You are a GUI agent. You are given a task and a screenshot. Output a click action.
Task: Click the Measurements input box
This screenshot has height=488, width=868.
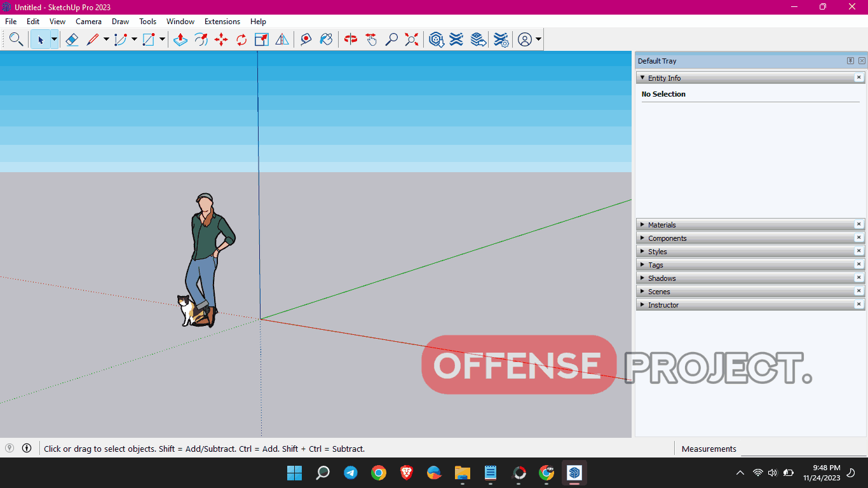tap(804, 449)
